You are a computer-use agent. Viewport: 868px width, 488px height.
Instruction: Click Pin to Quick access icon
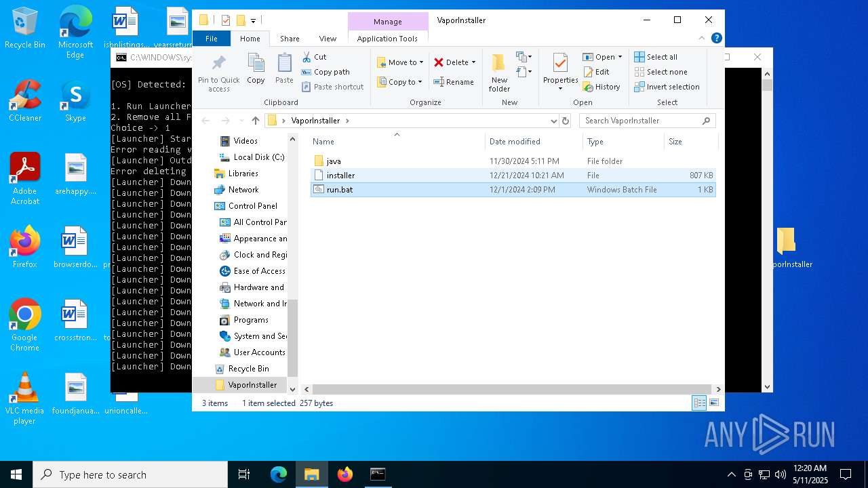click(x=218, y=73)
